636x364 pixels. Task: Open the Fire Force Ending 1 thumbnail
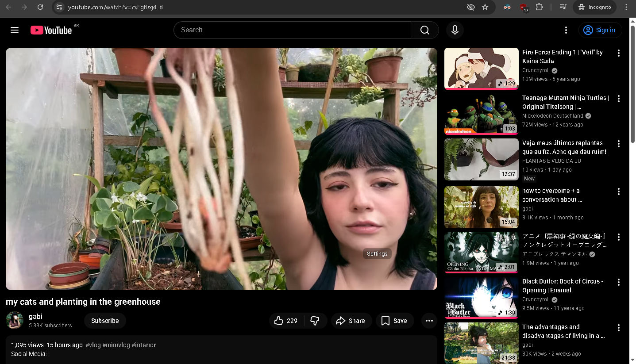point(481,69)
